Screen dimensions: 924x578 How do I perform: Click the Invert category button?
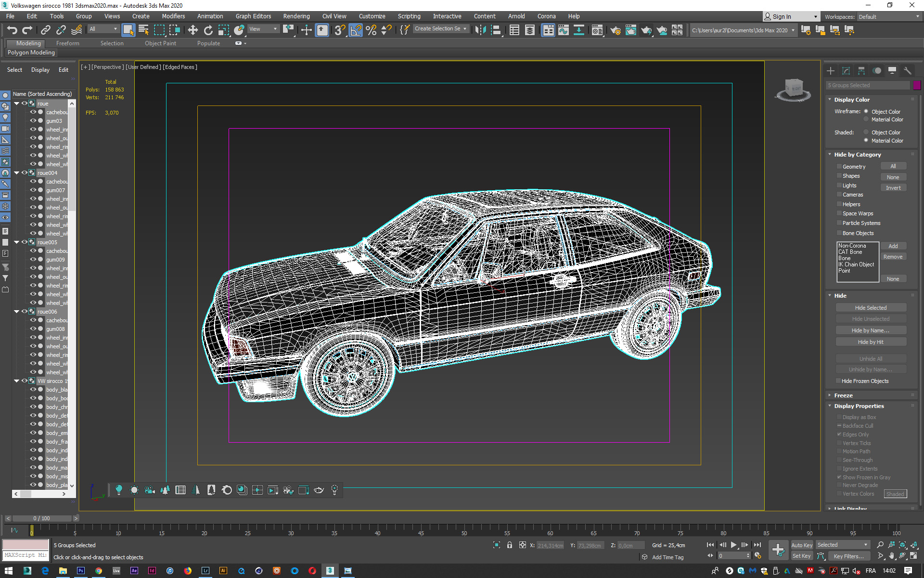pyautogui.click(x=893, y=188)
